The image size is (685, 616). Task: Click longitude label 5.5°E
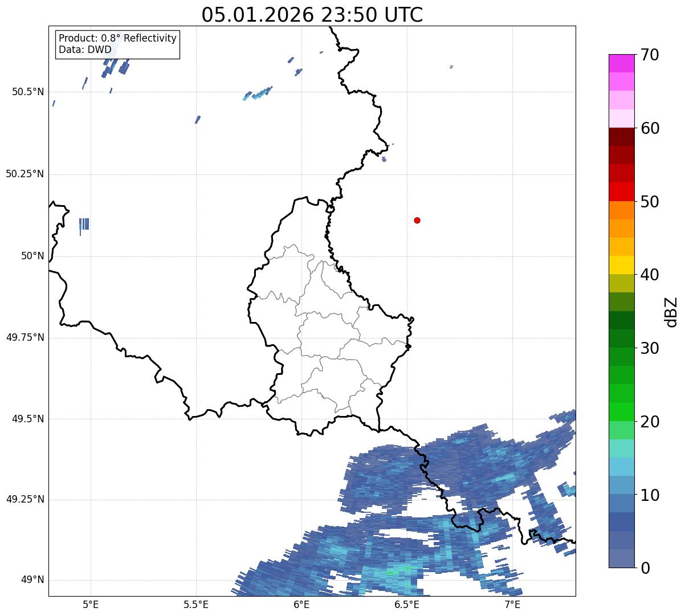point(196,605)
